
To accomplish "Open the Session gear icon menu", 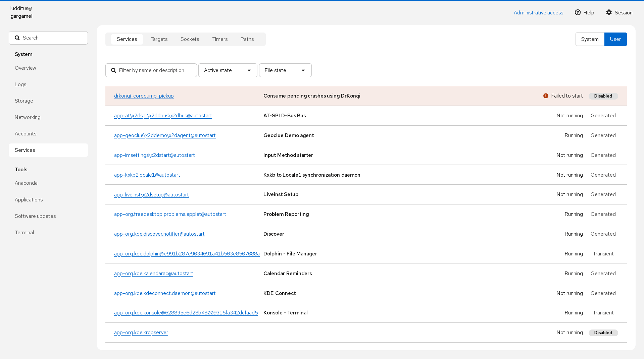I will 609,12.
